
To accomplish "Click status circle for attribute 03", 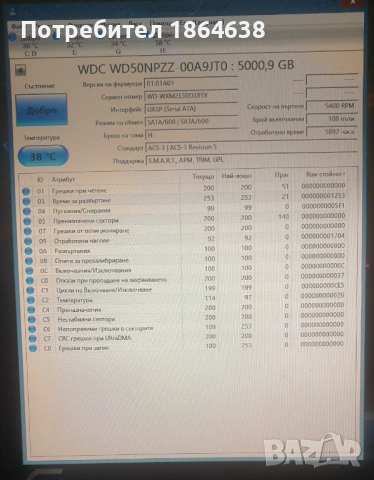I will pyautogui.click(x=26, y=201).
